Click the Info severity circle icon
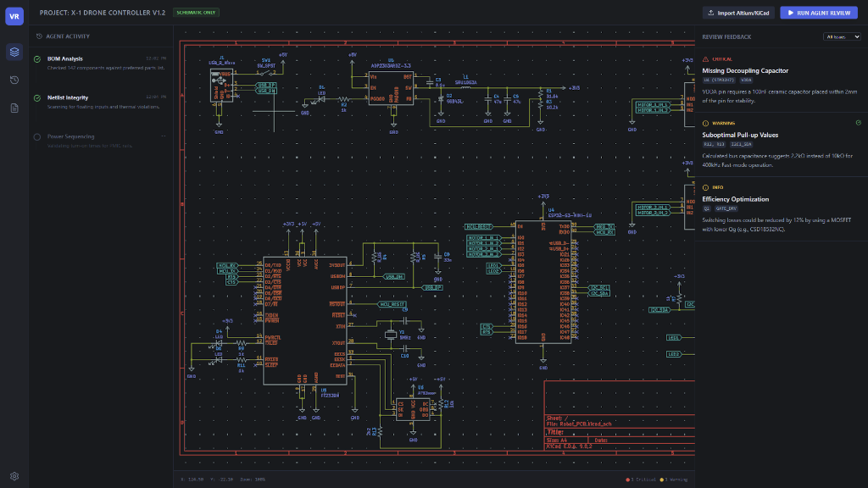This screenshot has width=868, height=488. click(x=705, y=187)
